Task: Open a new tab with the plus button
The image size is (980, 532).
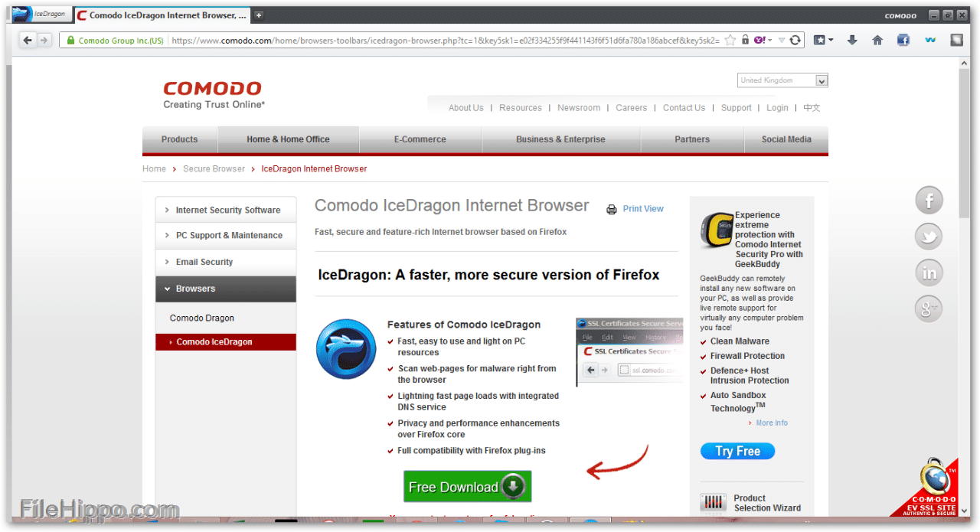Action: coord(259,15)
